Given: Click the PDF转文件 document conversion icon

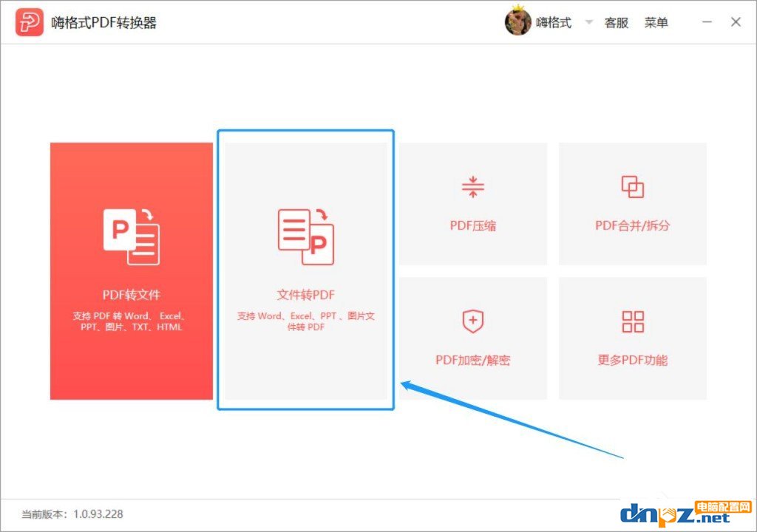Looking at the screenshot, I should click(x=132, y=236).
